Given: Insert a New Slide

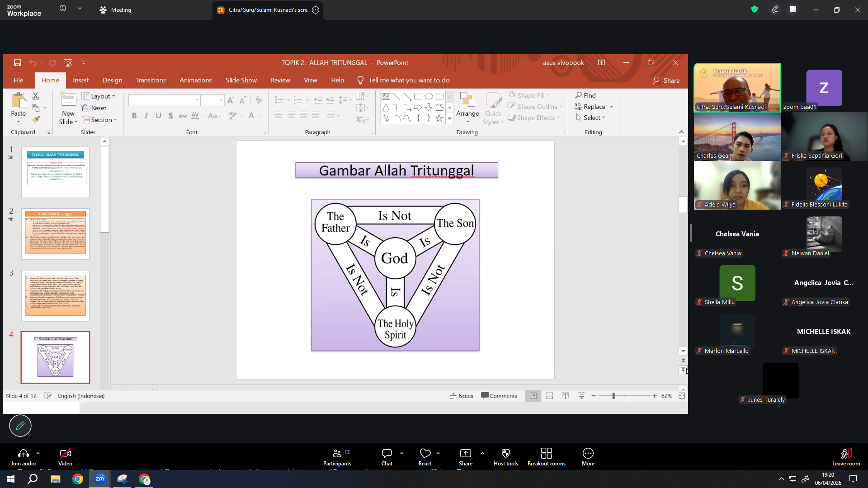Looking at the screenshot, I should tap(68, 108).
